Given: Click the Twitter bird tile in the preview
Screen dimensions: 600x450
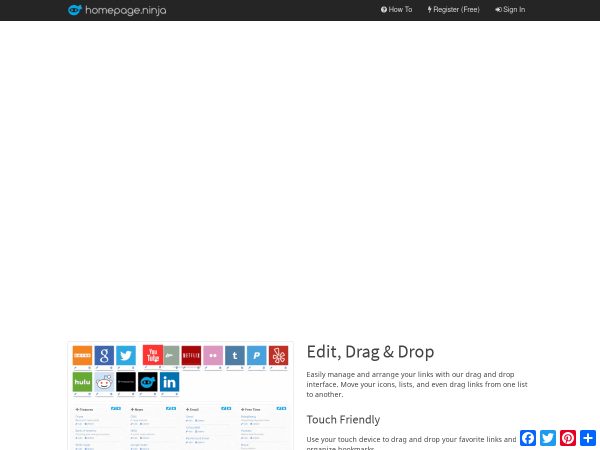Looking at the screenshot, I should coord(126,355).
